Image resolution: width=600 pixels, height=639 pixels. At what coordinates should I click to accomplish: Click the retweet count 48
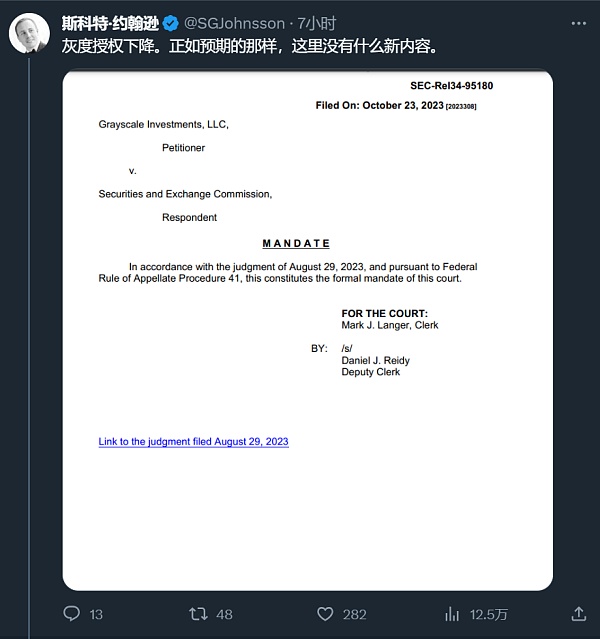(225, 615)
